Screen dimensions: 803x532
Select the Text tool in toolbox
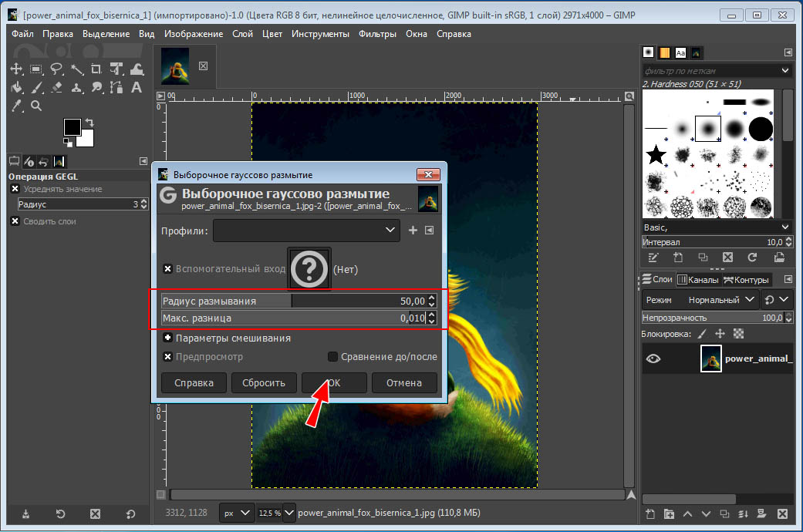click(x=135, y=88)
